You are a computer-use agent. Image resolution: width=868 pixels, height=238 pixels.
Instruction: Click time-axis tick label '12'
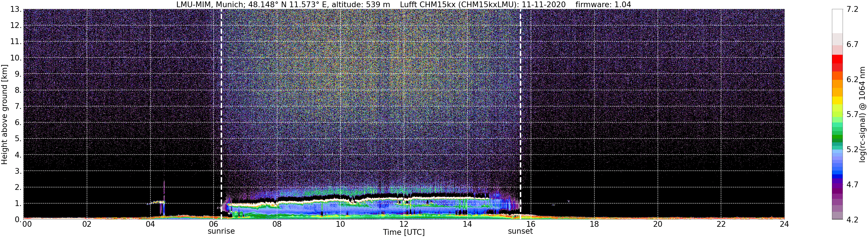(404, 224)
